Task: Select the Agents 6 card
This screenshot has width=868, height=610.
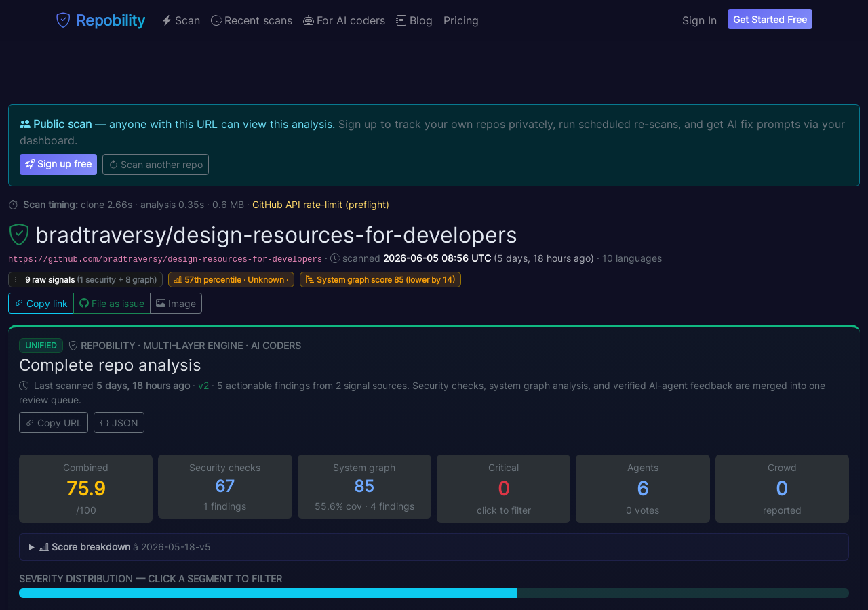Action: (x=643, y=489)
